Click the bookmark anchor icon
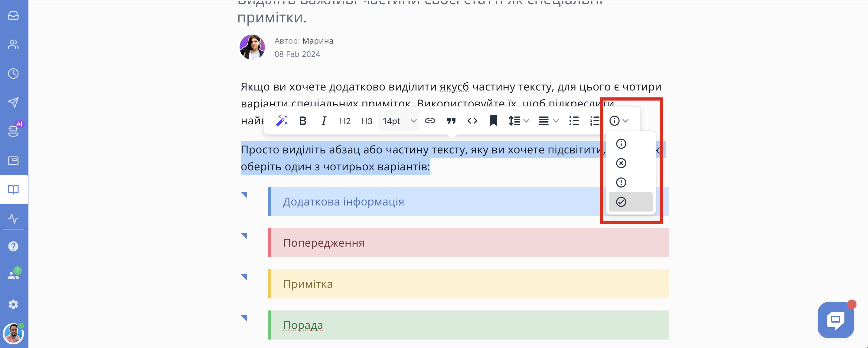This screenshot has height=348, width=868. [x=493, y=121]
